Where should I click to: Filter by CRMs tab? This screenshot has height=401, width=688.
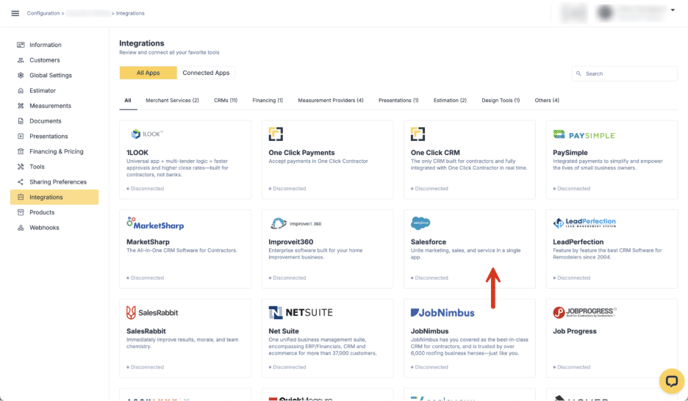225,100
